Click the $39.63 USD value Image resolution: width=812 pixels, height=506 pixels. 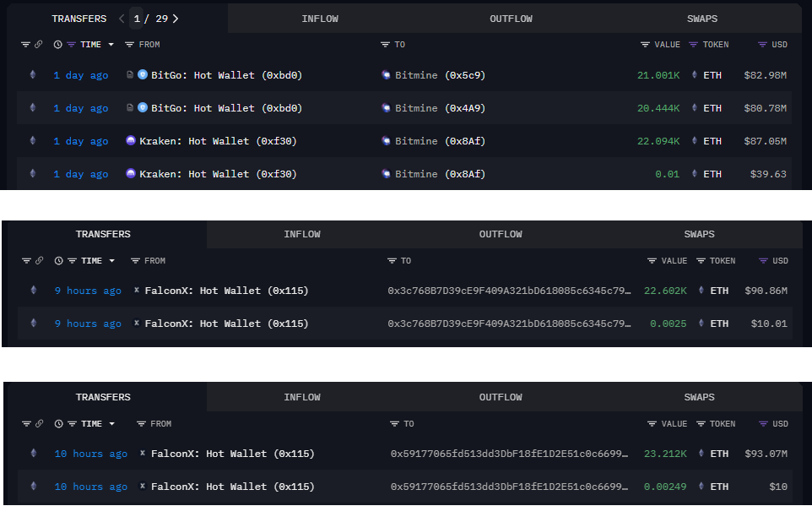pos(768,174)
